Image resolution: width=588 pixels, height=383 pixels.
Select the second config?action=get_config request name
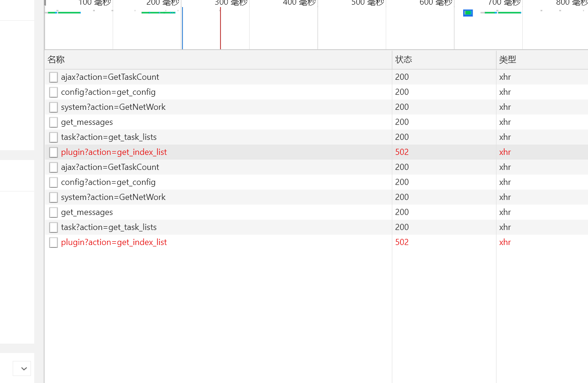(108, 182)
